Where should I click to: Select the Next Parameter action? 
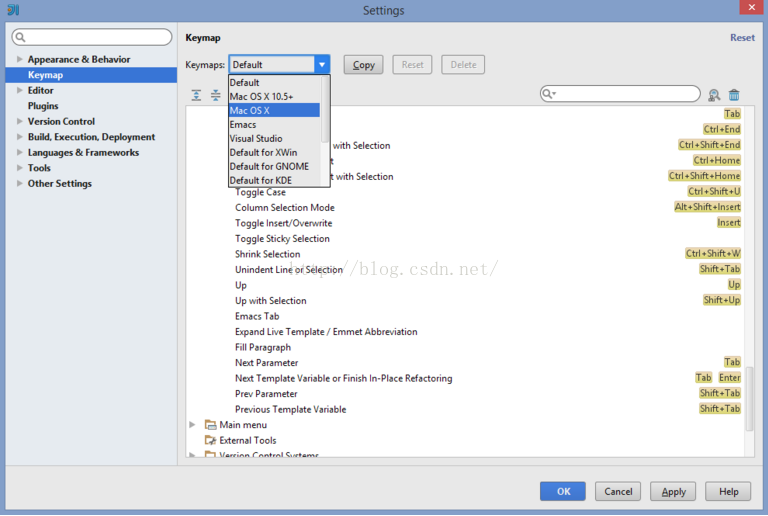click(266, 363)
